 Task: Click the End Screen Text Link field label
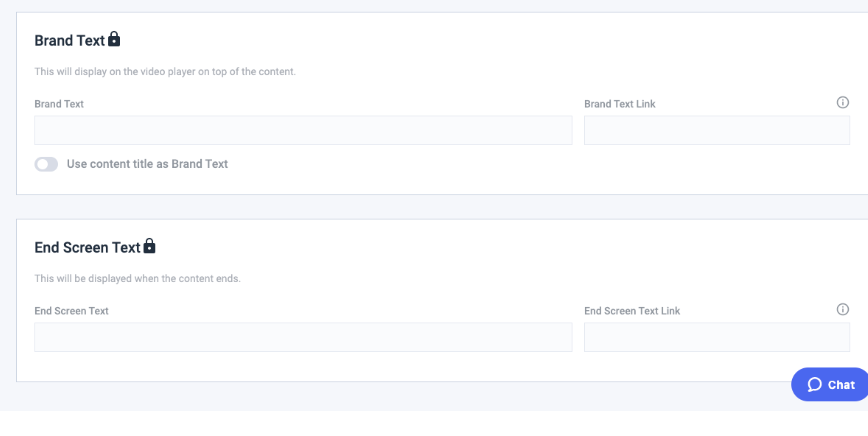click(x=632, y=311)
